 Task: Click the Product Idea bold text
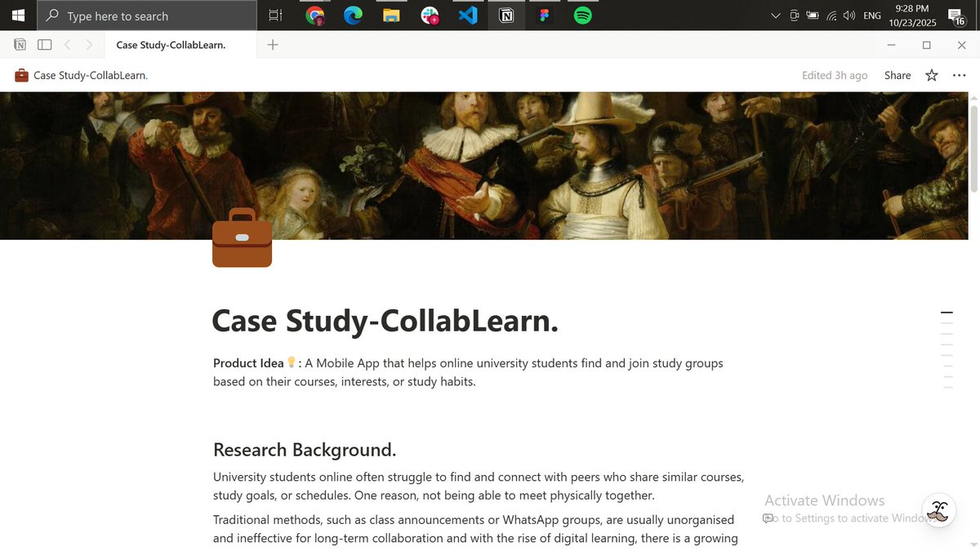click(x=248, y=363)
